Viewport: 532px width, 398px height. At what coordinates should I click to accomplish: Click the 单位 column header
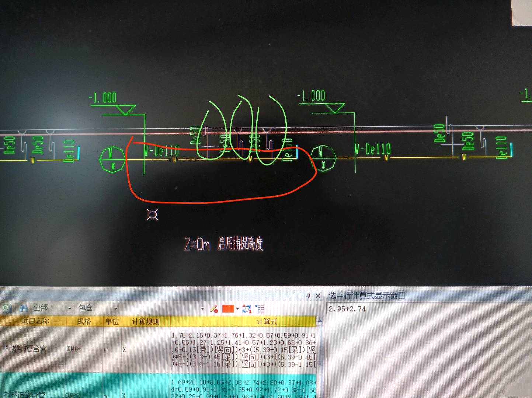click(112, 321)
